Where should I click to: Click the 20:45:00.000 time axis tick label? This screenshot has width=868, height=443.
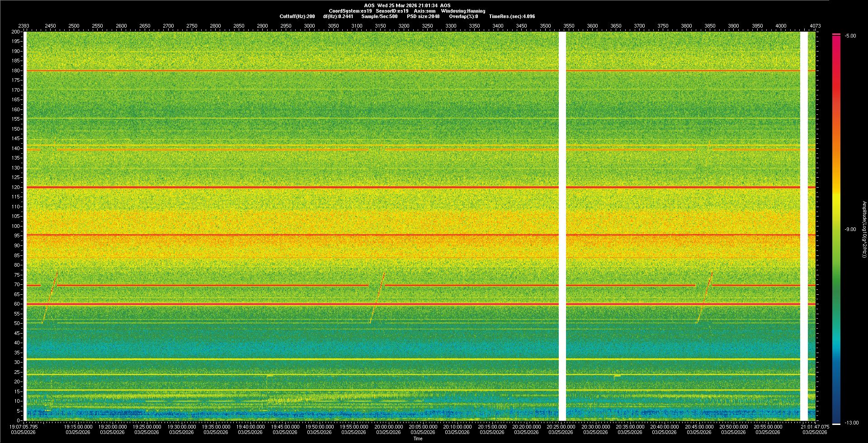[x=699, y=426]
